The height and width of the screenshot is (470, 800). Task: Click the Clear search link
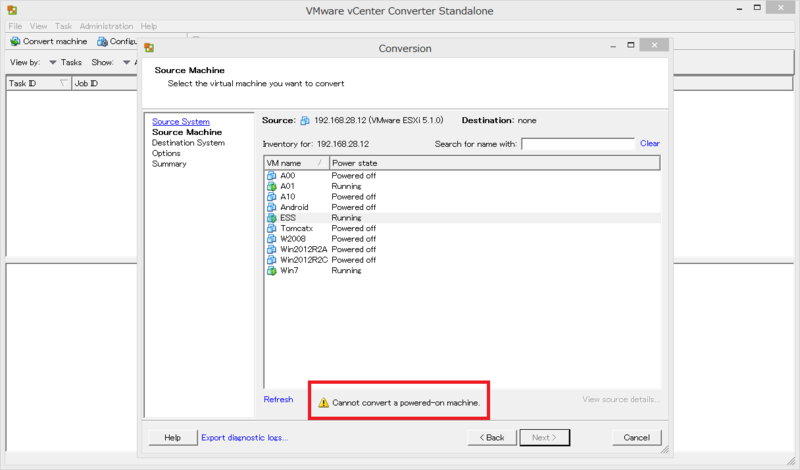point(650,143)
